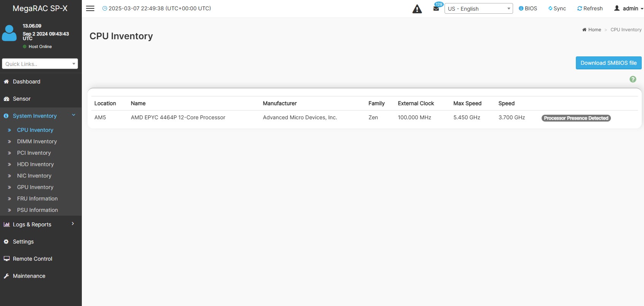The width and height of the screenshot is (644, 306).
Task: Click the Sync icon in top bar
Action: (550, 8)
